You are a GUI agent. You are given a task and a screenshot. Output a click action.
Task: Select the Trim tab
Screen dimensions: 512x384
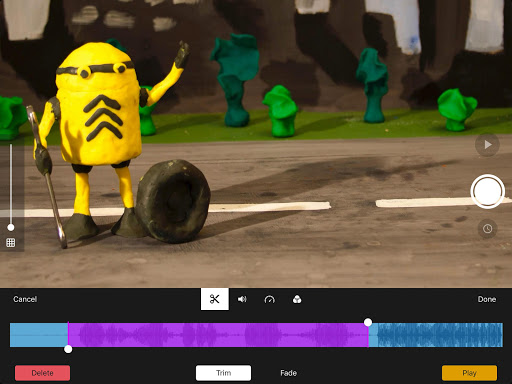tap(223, 373)
